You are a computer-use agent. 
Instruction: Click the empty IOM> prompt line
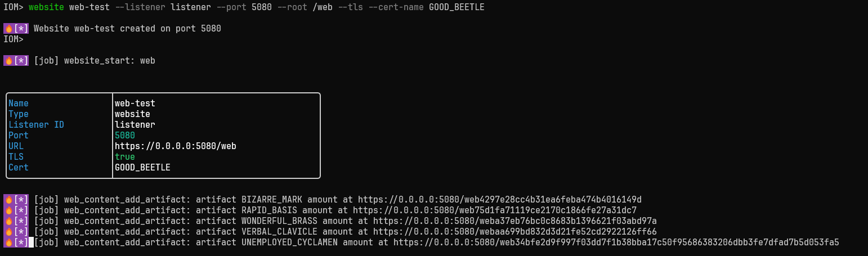point(14,39)
